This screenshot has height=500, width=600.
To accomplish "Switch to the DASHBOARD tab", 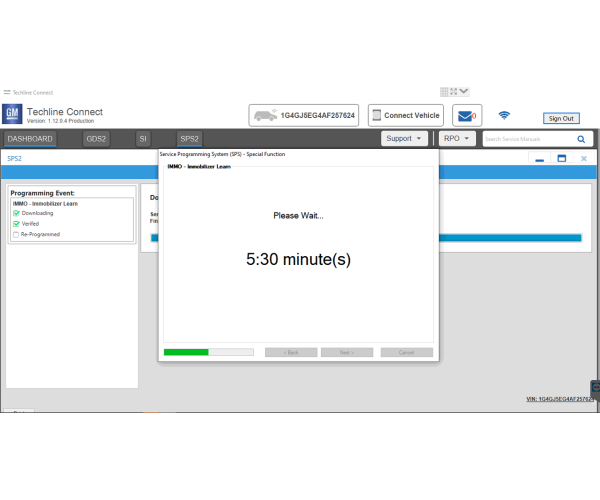I will tap(30, 139).
